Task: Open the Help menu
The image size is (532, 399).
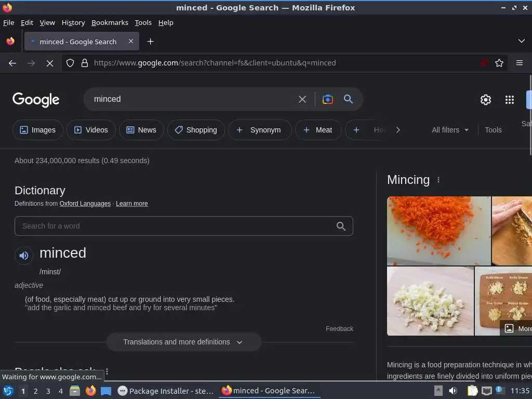Action: coord(166,23)
